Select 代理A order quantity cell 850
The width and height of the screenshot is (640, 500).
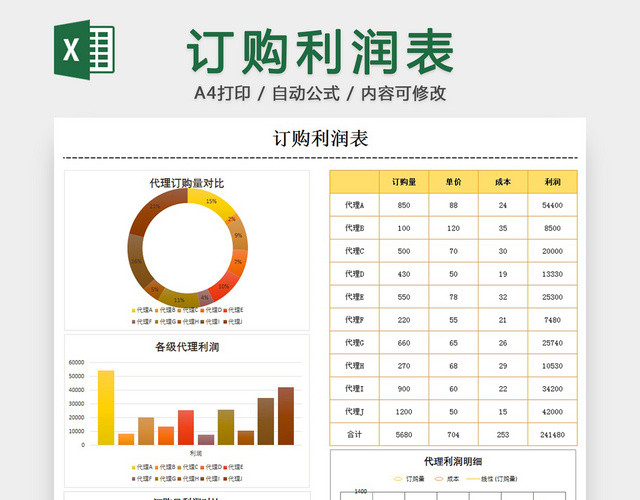coord(404,205)
